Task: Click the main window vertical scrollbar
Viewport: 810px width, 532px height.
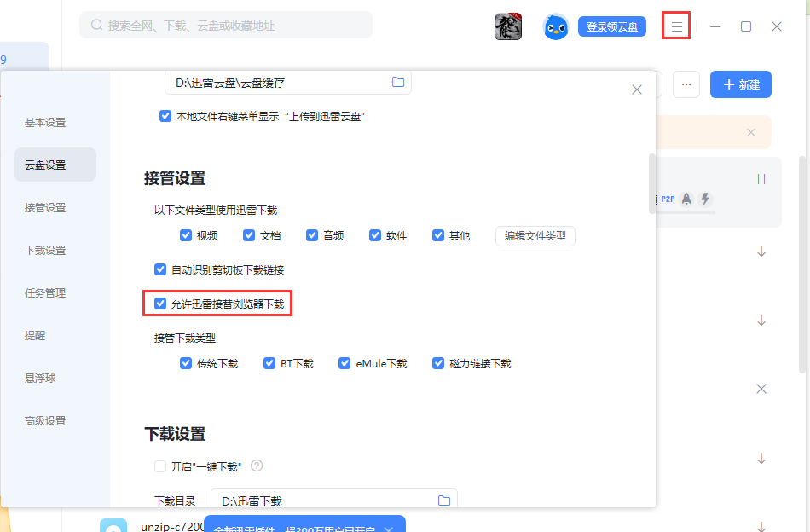Action: (802, 264)
